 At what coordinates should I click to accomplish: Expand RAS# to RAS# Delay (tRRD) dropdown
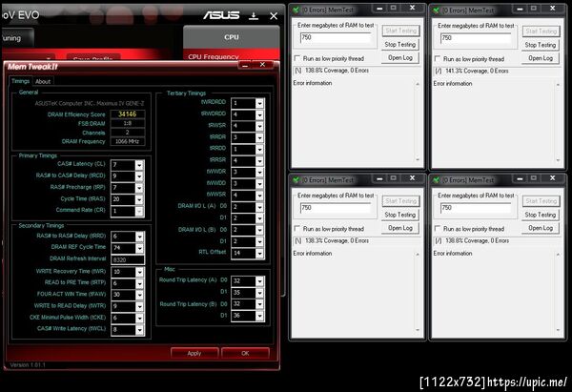(139, 237)
